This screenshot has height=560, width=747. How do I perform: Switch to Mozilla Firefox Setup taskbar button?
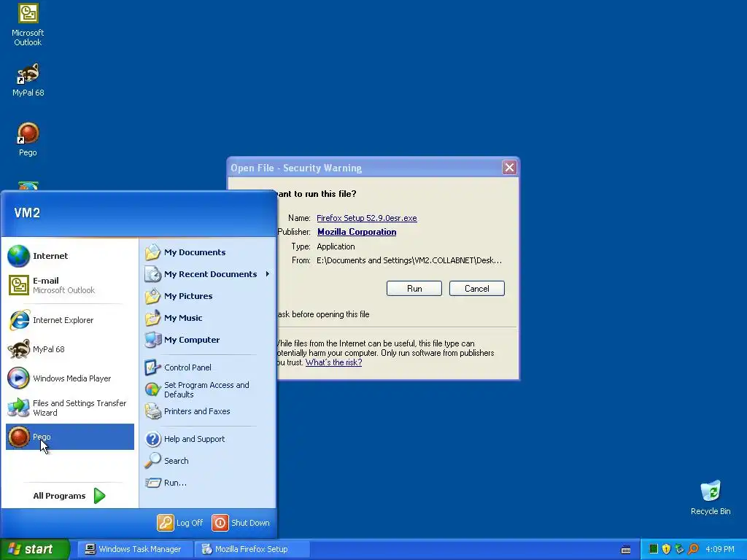[x=252, y=549]
